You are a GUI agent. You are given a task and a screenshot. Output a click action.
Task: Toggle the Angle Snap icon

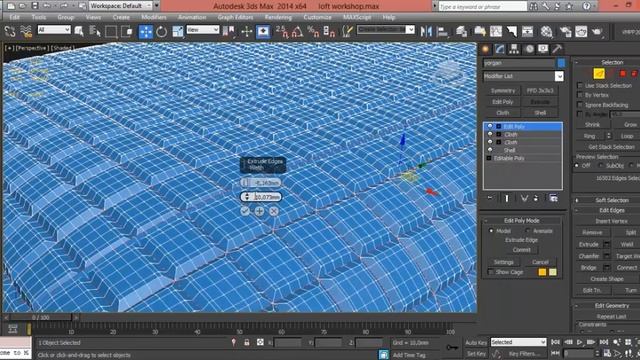click(x=298, y=31)
